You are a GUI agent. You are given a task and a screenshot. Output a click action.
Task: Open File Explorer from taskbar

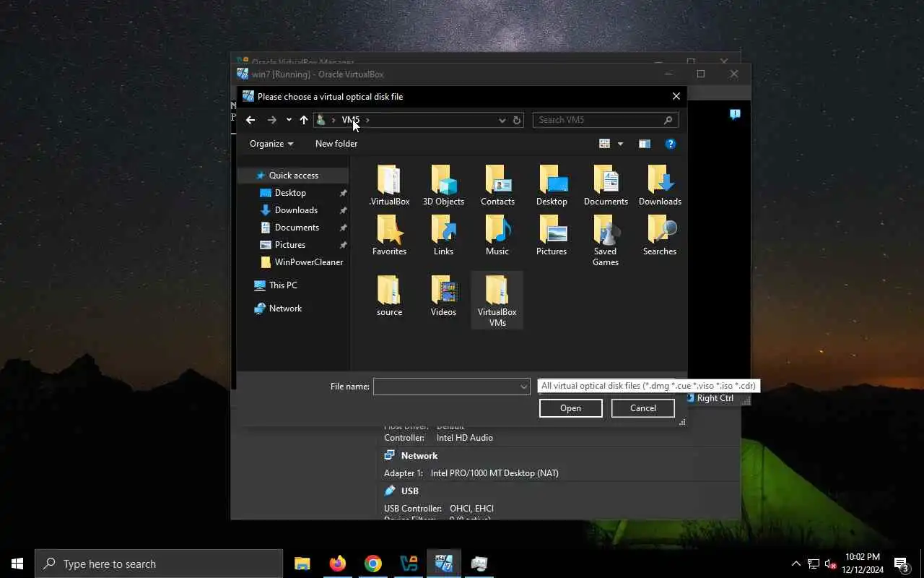tap(302, 564)
